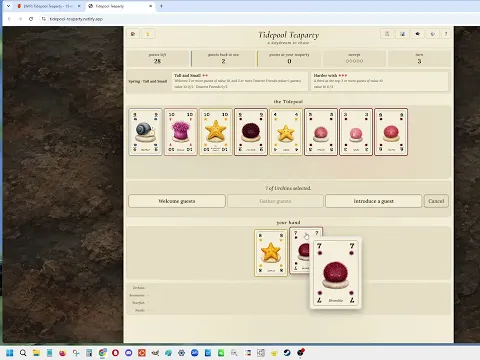This screenshot has height=360, width=480.
Task: Click the turn counter showing 3
Action: tap(419, 58)
